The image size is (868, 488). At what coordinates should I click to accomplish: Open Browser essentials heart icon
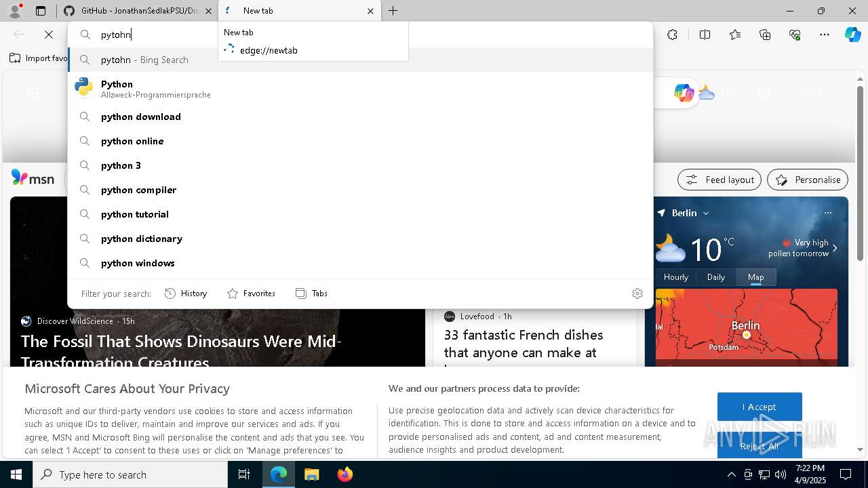[795, 35]
